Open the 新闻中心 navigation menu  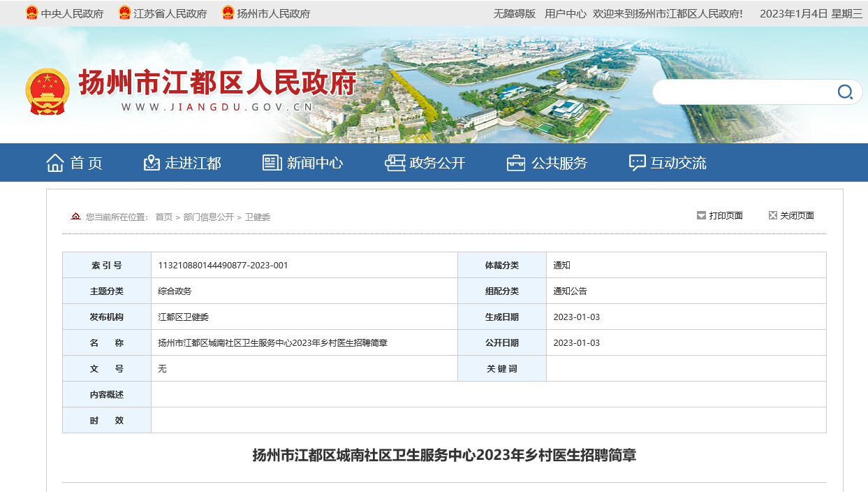pyautogui.click(x=314, y=163)
